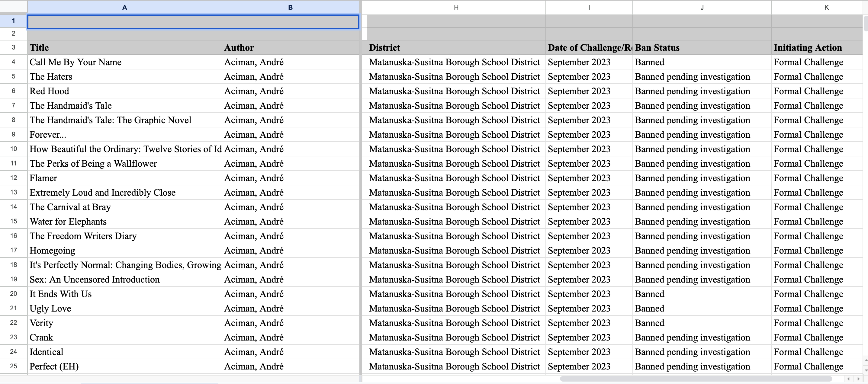The image size is (868, 384).
Task: Click the horizontal scrollbar thumb
Action: [696, 379]
